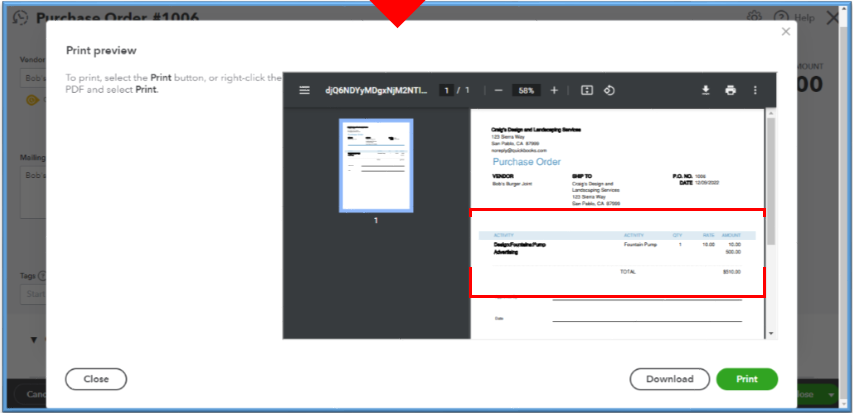Close the print preview dialog with X

(x=786, y=32)
